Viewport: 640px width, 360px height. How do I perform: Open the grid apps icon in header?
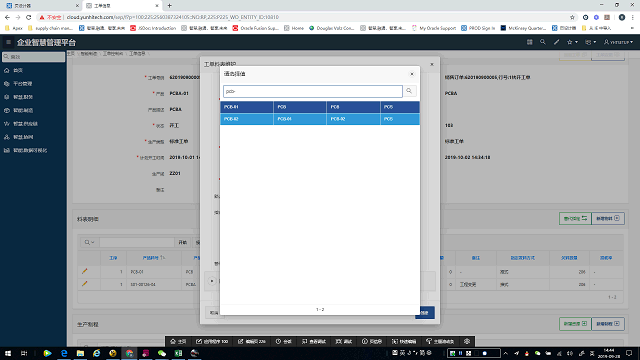coord(529,42)
